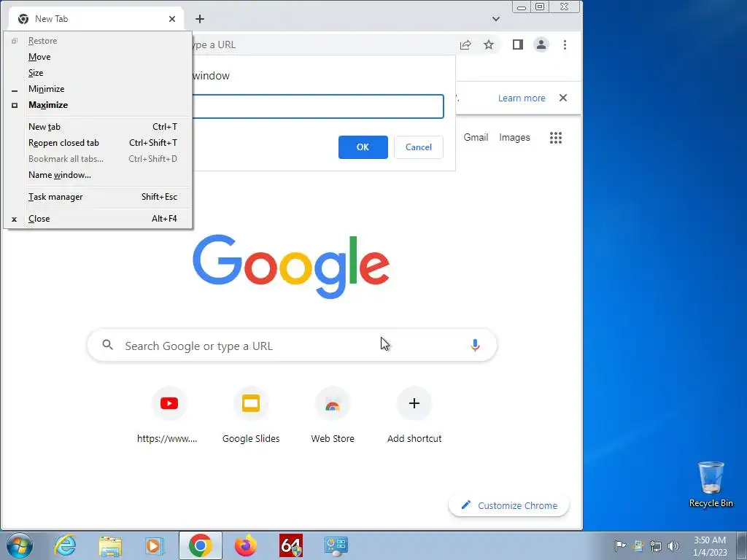Open Windows Media Player from taskbar
This screenshot has width=747, height=560.
(155, 545)
